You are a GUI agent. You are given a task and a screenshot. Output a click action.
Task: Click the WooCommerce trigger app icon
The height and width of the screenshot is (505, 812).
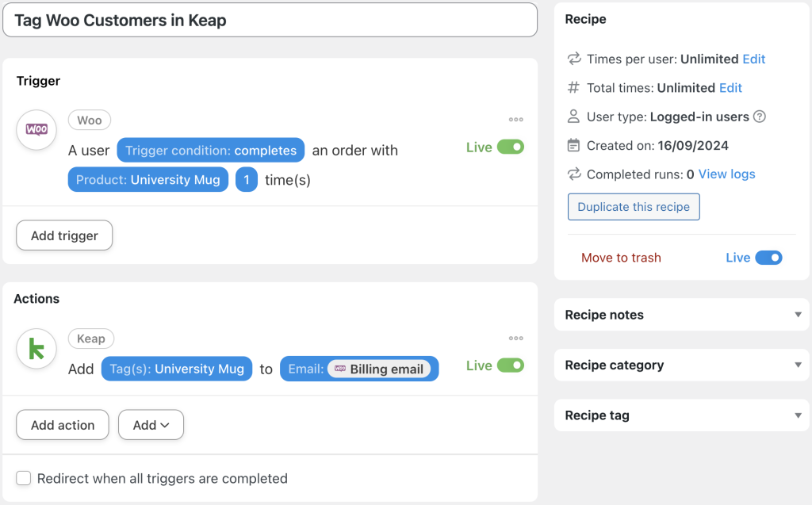pos(36,131)
